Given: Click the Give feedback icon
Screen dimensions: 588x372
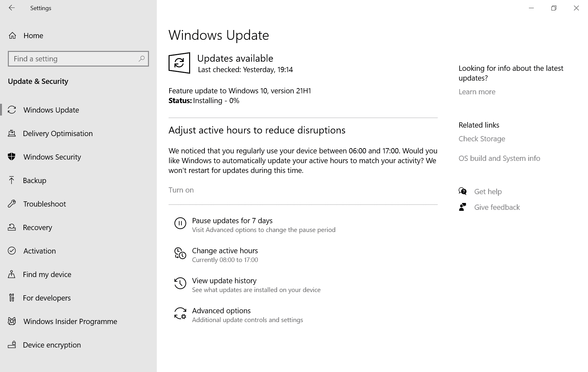Looking at the screenshot, I should pyautogui.click(x=463, y=207).
